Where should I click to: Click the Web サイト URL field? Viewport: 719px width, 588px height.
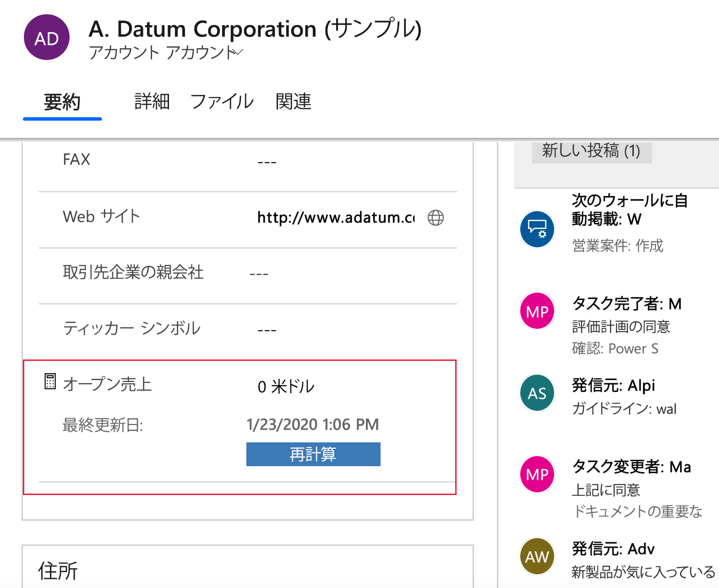(336, 218)
